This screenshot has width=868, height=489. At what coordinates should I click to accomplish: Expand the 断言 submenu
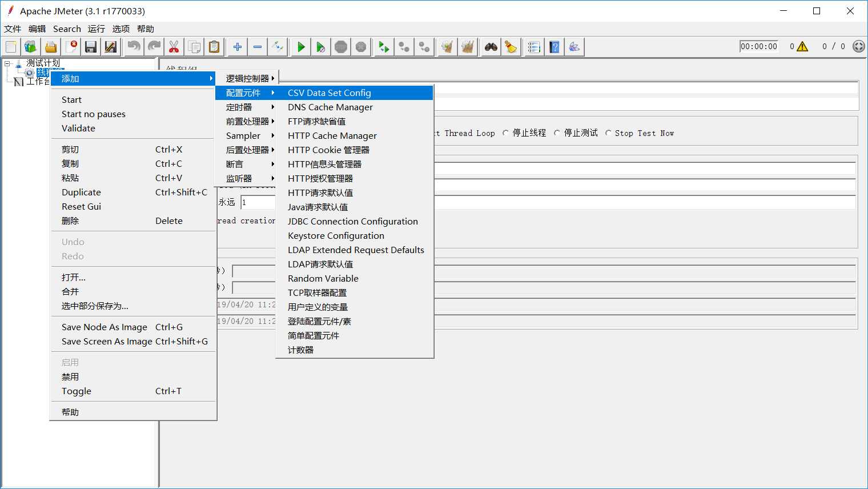(247, 164)
